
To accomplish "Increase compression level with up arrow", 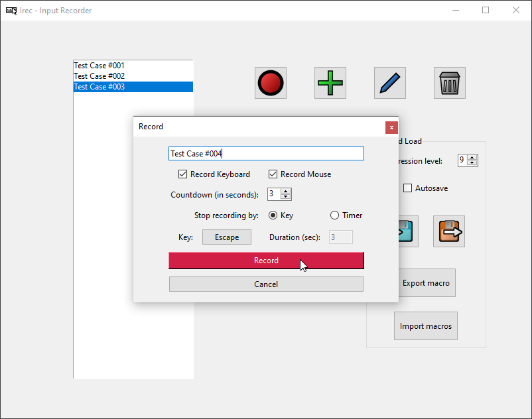I will [x=472, y=157].
